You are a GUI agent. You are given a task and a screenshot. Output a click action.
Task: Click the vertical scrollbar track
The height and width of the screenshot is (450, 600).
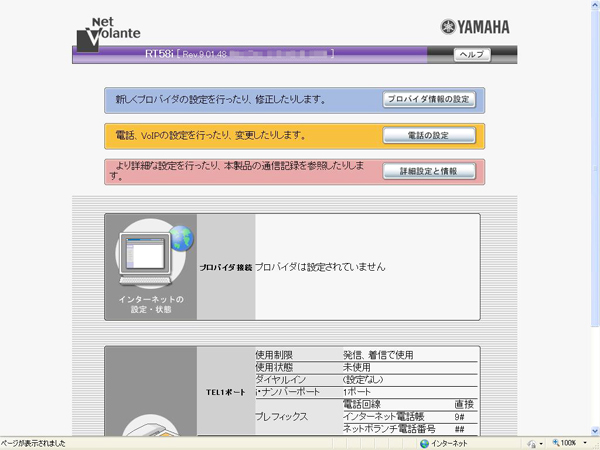coord(596,377)
